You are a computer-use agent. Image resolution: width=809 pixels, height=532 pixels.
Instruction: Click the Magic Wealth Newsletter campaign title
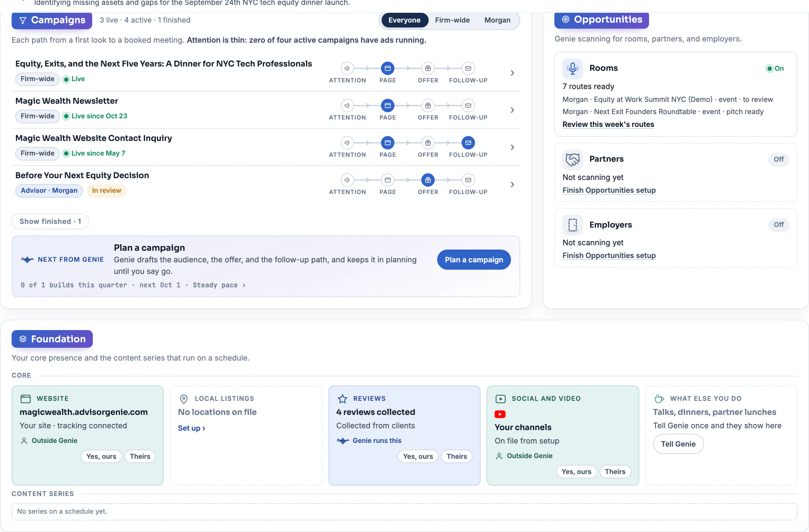(x=67, y=101)
